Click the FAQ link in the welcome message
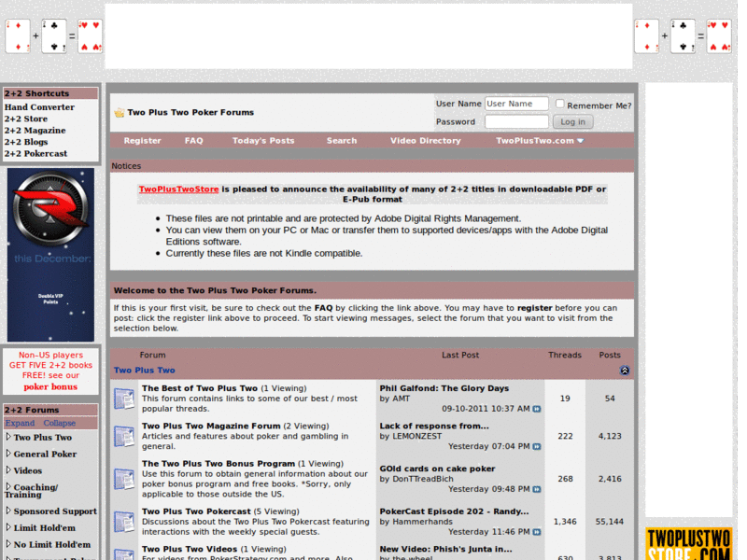 (x=323, y=308)
